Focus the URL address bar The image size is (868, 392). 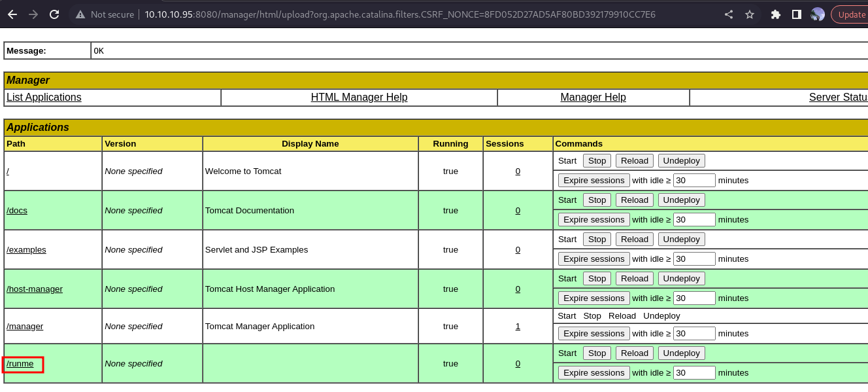400,14
